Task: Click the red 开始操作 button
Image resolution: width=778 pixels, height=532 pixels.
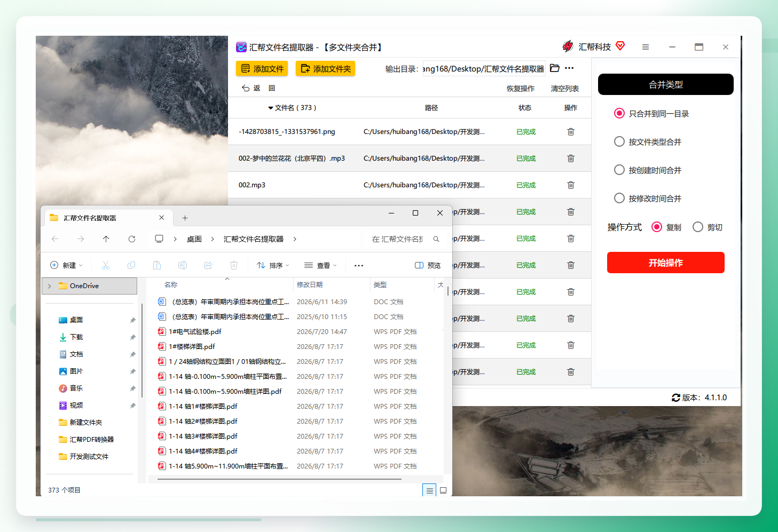Action: click(x=666, y=263)
